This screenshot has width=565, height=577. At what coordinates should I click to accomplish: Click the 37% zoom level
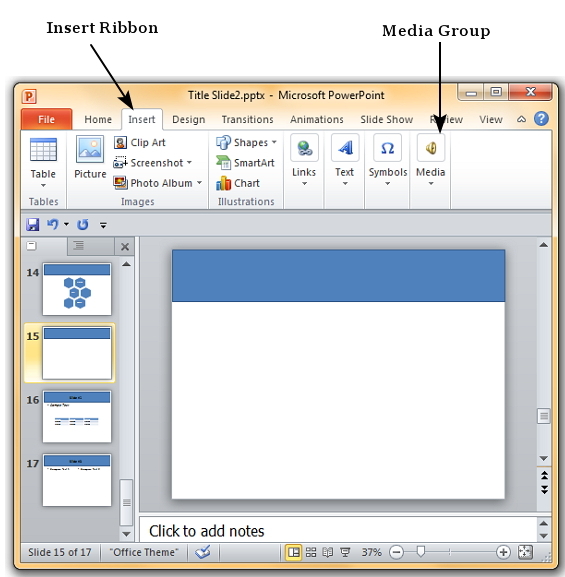pyautogui.click(x=371, y=552)
